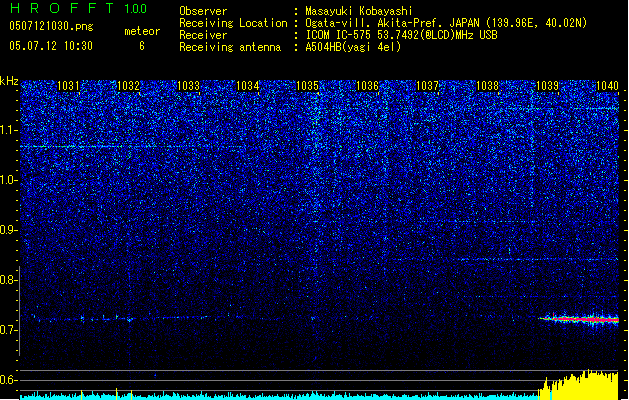629x400 pixels.
Task: Click the yellow signal-strength bars at the bottom
Action: tap(578, 385)
